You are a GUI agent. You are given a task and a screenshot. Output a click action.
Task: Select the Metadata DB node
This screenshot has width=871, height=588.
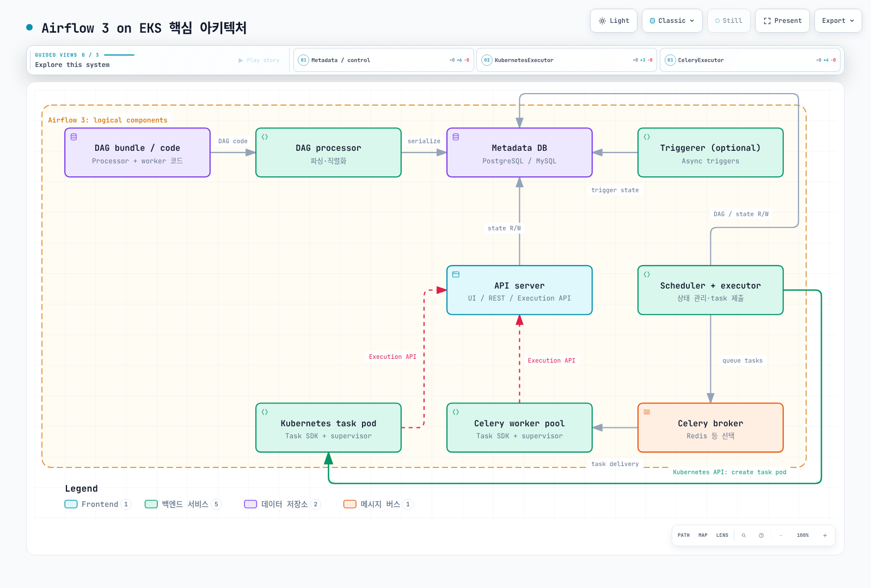[x=519, y=152]
